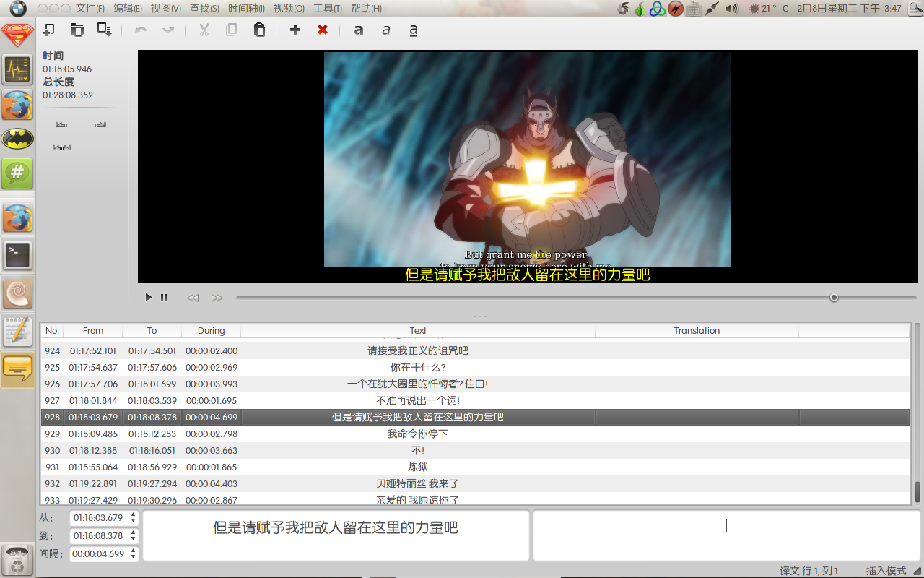This screenshot has width=924, height=578.
Task: Delete subtitle with red X icon
Action: (323, 30)
